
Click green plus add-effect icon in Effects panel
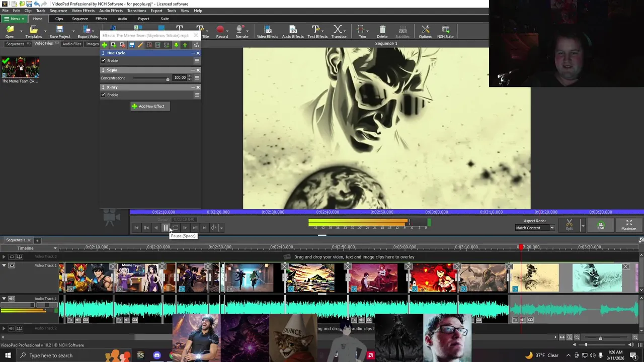pos(105,45)
